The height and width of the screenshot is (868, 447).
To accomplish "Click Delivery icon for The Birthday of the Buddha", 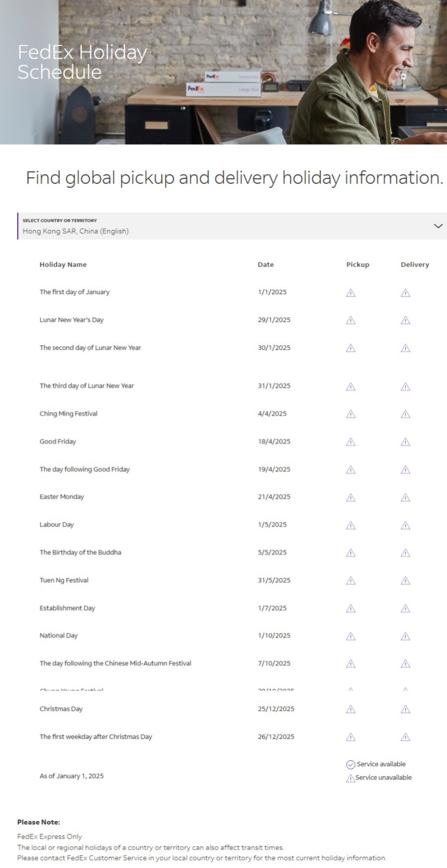I will (405, 553).
